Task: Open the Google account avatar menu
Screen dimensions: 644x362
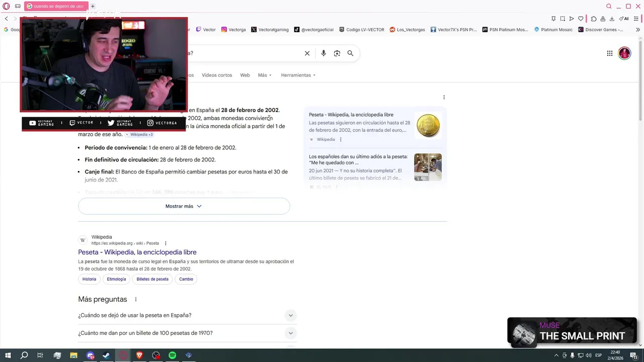Action: [624, 53]
